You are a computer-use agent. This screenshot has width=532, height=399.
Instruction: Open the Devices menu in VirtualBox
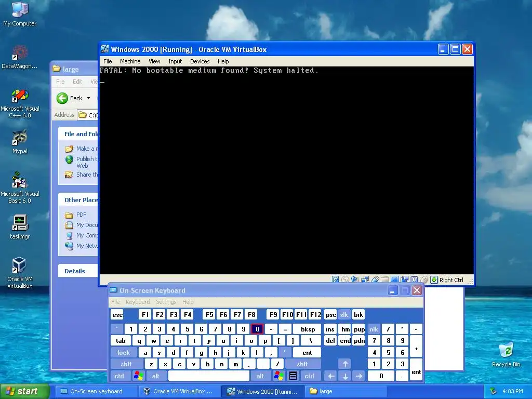(200, 61)
